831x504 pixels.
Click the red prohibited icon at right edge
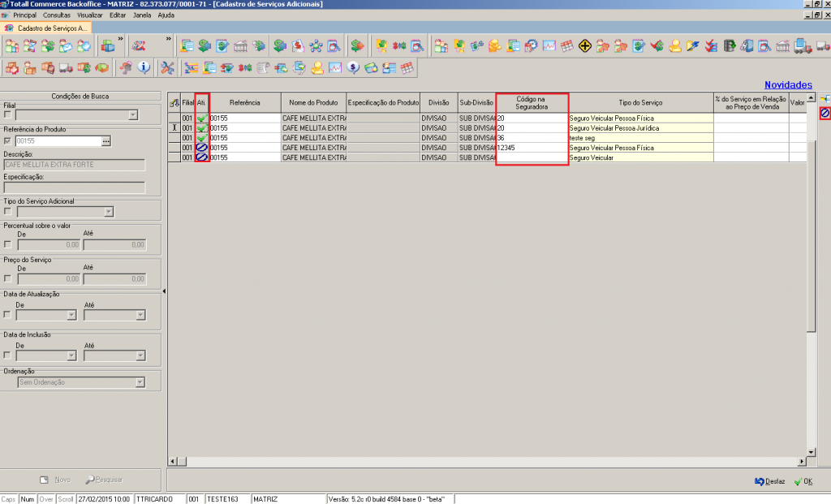tap(825, 114)
